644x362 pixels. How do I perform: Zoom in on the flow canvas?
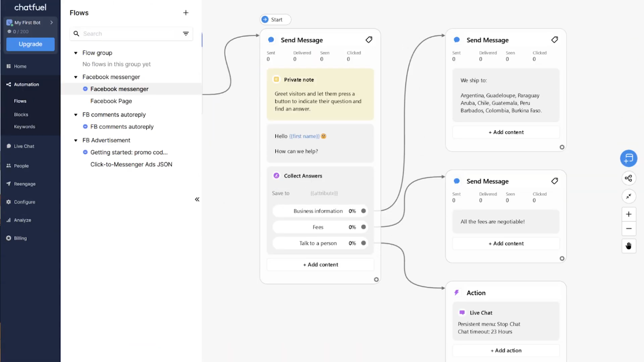click(628, 214)
